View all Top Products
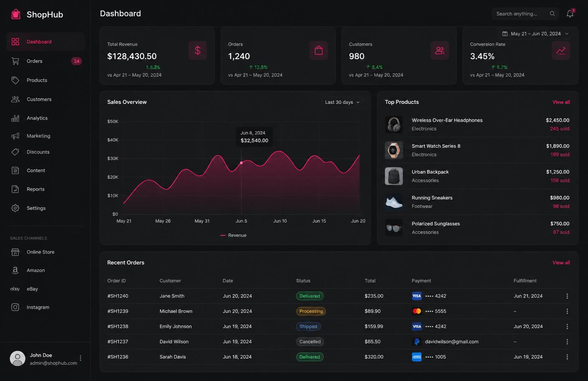This screenshot has width=588, height=381. 561,102
